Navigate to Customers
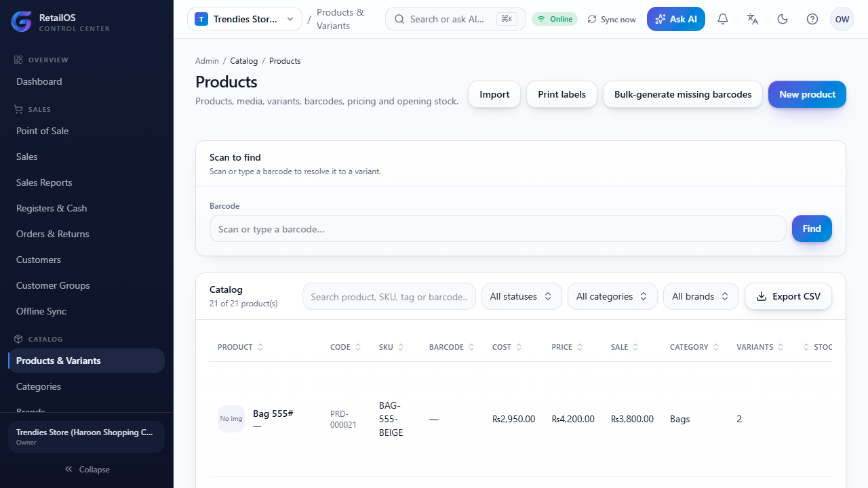 [x=87, y=260]
